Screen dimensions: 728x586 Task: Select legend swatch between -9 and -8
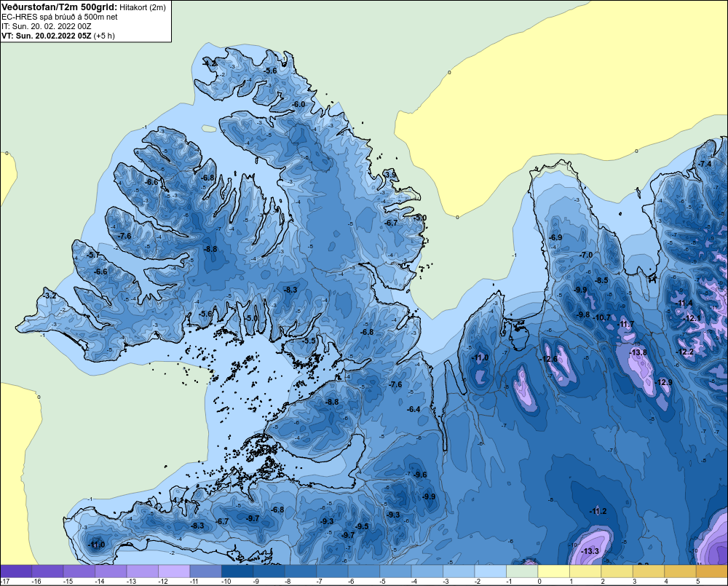269,571
